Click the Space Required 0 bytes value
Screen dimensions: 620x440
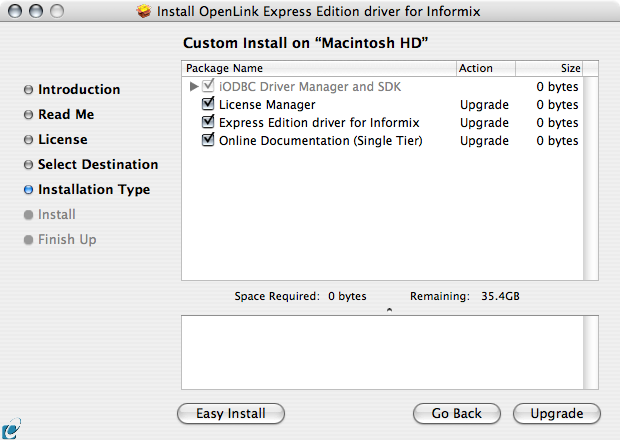click(347, 296)
